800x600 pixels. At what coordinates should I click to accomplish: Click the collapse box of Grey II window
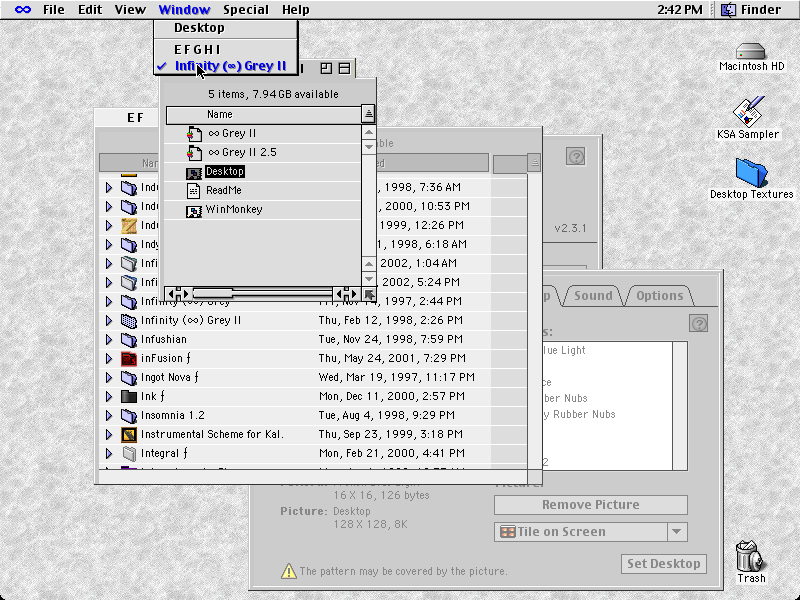coord(345,68)
